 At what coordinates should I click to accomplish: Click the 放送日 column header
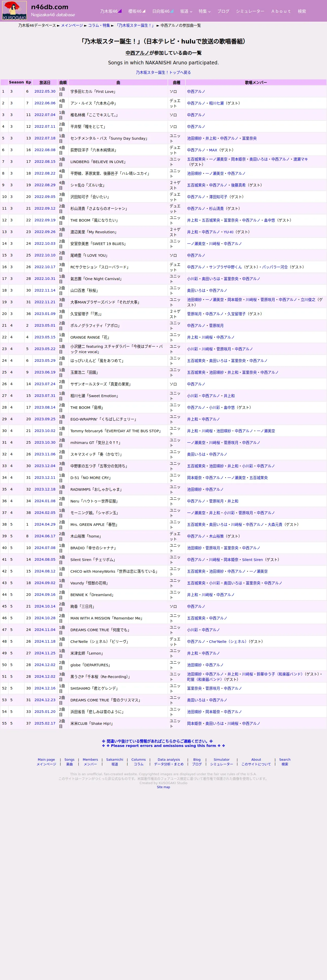coord(45,82)
